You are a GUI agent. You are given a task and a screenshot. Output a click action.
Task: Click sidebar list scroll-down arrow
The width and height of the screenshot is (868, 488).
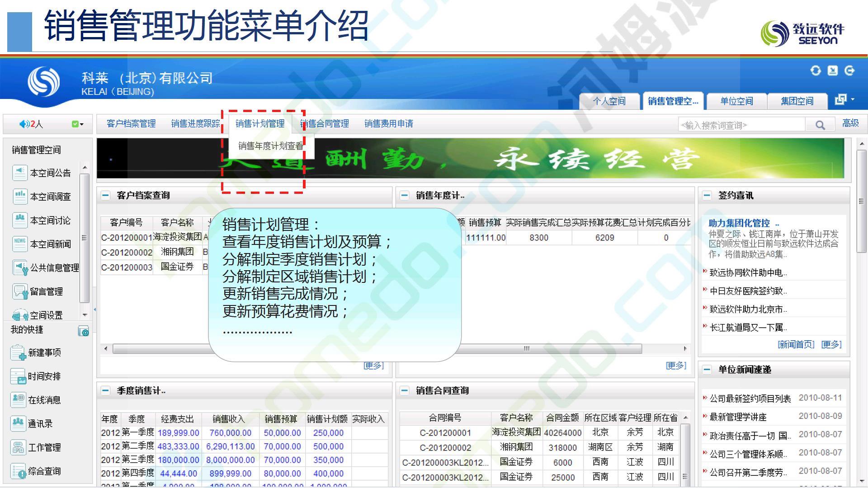[85, 314]
